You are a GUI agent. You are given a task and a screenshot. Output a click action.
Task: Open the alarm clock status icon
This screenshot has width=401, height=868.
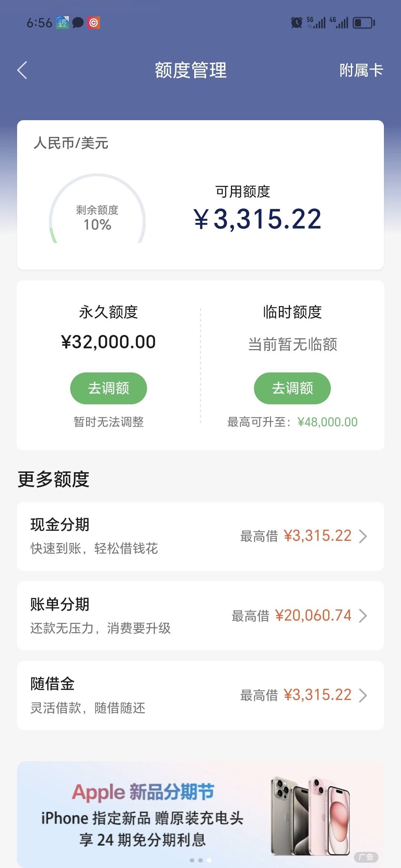coord(296,23)
